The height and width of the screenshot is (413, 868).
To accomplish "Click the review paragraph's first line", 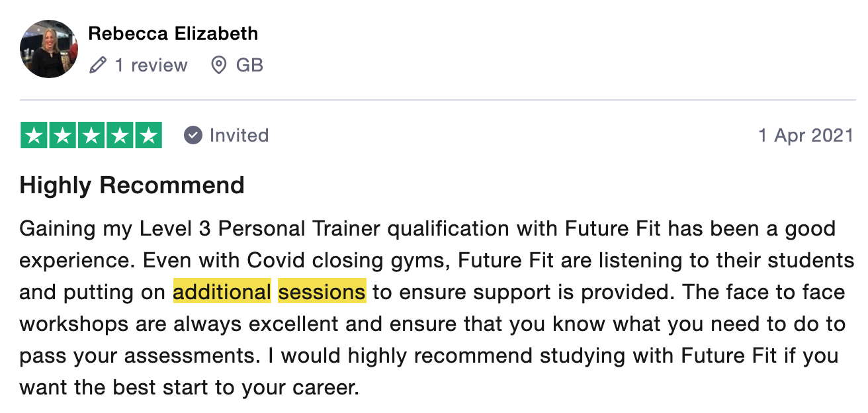I will [x=427, y=229].
